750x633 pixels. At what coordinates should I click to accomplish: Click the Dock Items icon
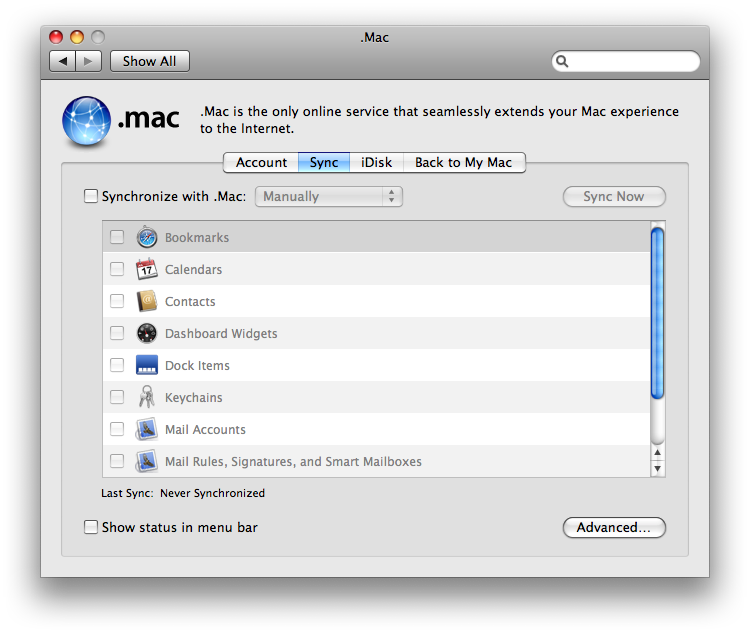click(x=146, y=365)
